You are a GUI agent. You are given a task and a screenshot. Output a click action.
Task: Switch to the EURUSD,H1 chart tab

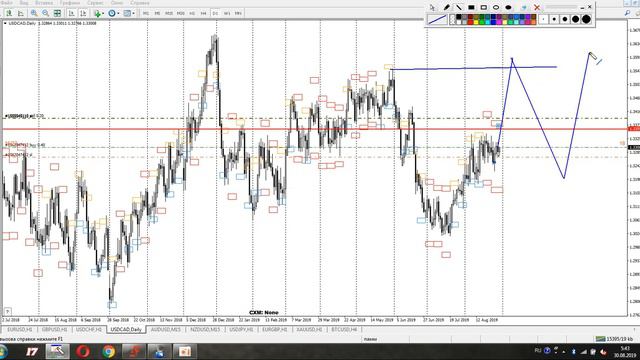20,329
